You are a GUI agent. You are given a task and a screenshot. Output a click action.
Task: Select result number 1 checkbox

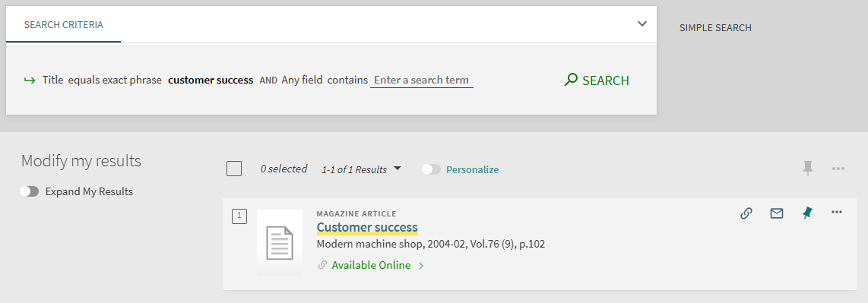click(239, 216)
